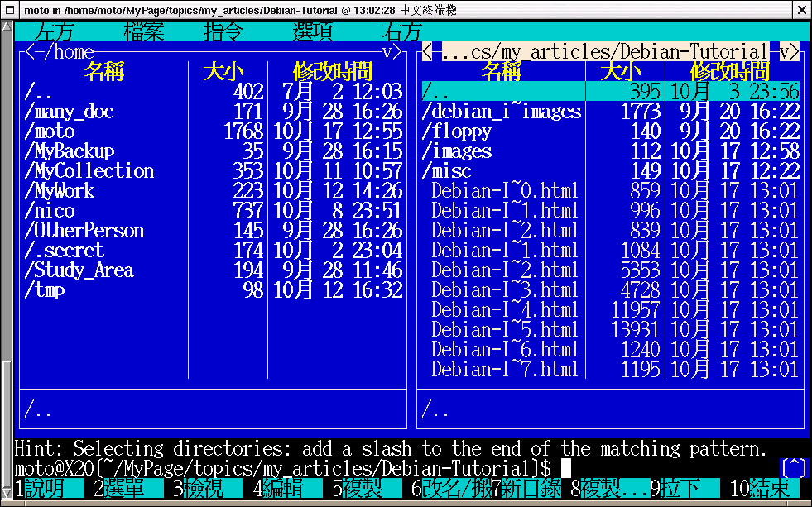This screenshot has width=812, height=507.
Task: Select Debian-I~2.html with size 839
Action: 611,230
